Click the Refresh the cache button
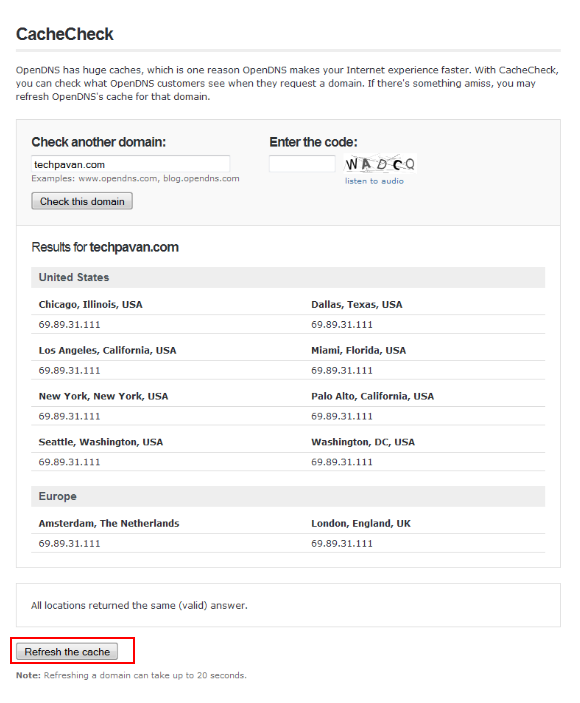The width and height of the screenshot is (580, 703). tap(67, 651)
